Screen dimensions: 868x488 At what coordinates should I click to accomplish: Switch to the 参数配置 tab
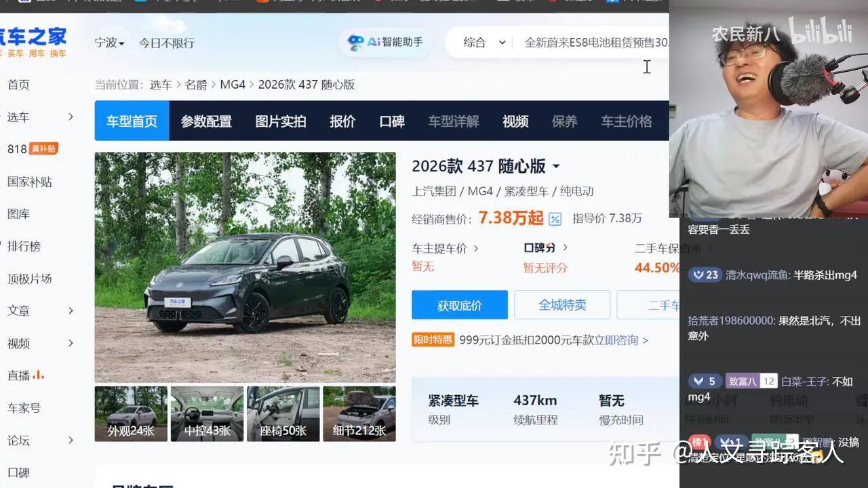[x=205, y=121]
